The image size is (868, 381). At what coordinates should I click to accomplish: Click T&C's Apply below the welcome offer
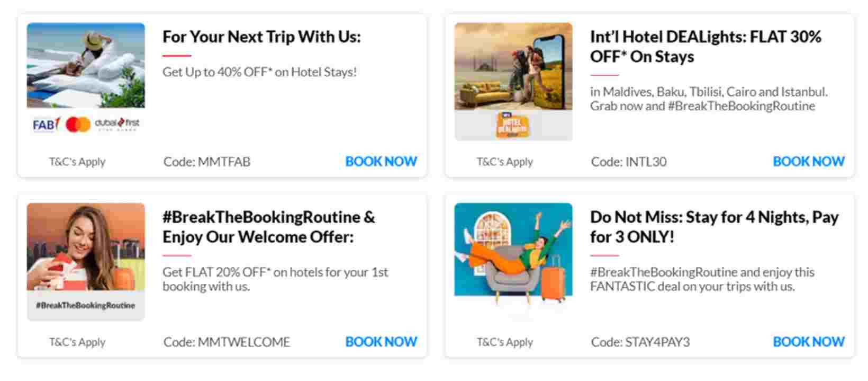click(x=77, y=342)
